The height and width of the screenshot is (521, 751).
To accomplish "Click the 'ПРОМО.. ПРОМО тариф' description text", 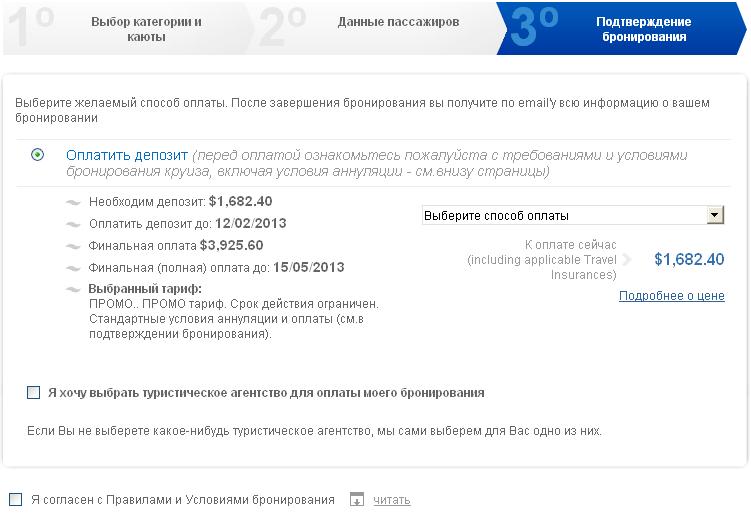I will [234, 319].
